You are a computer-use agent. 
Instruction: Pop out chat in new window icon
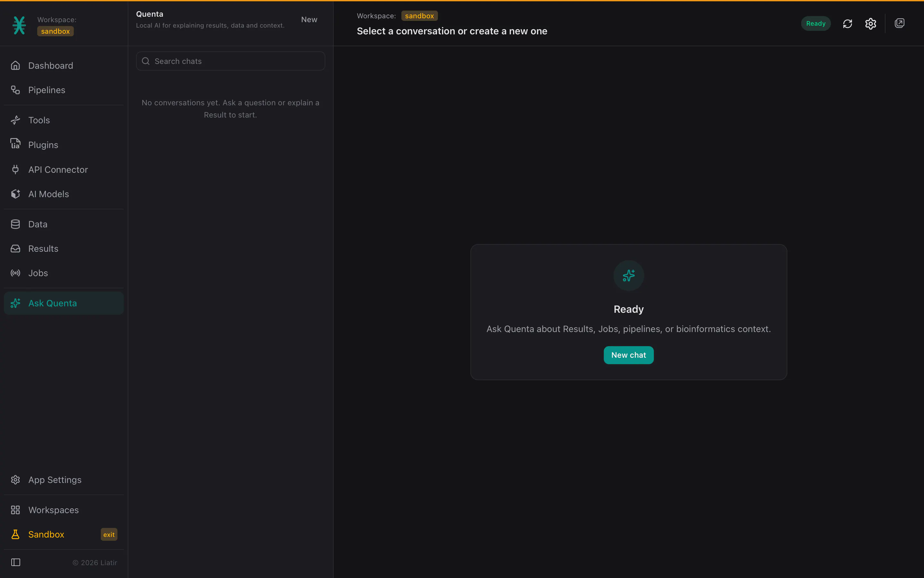tap(900, 23)
